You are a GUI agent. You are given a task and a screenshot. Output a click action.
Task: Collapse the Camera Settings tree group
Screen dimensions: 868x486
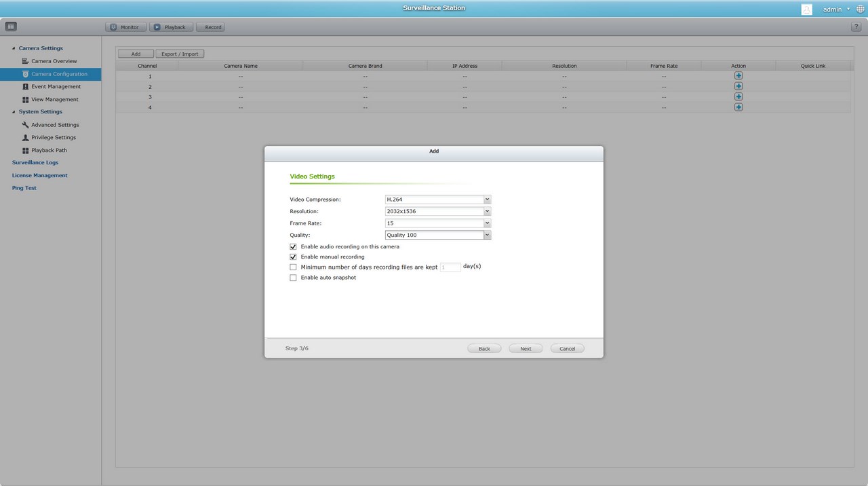(x=14, y=48)
